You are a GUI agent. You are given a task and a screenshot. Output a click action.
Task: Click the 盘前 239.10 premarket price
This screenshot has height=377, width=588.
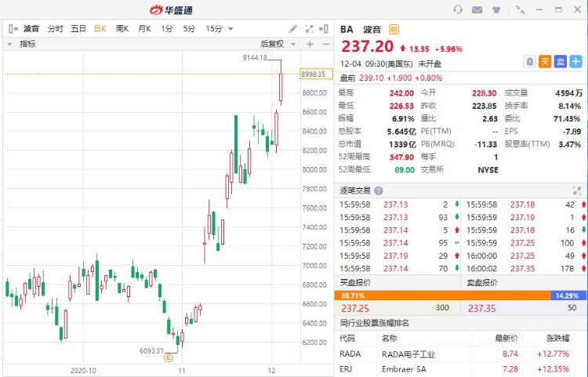(x=372, y=78)
